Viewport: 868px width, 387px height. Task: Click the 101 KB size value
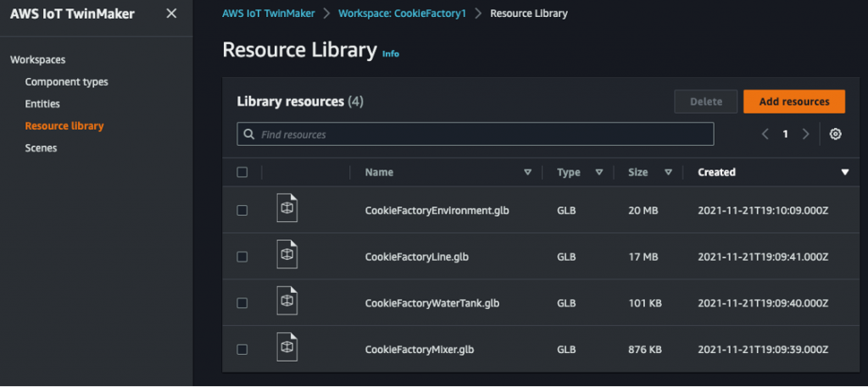pos(645,303)
